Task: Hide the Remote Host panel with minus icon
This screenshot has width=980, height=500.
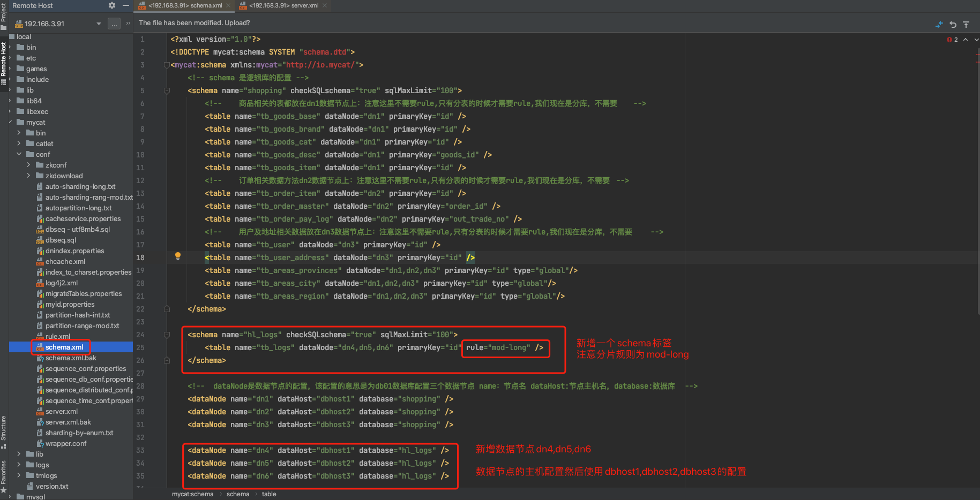Action: click(x=126, y=5)
